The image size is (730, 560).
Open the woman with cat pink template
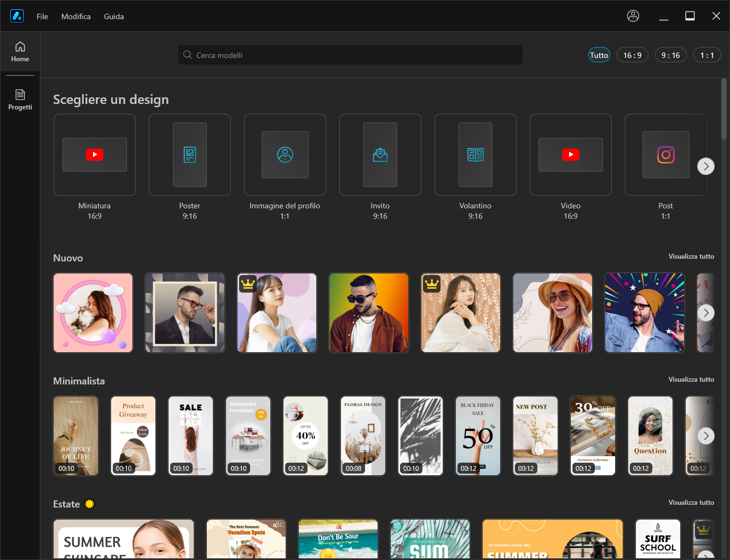coord(93,313)
